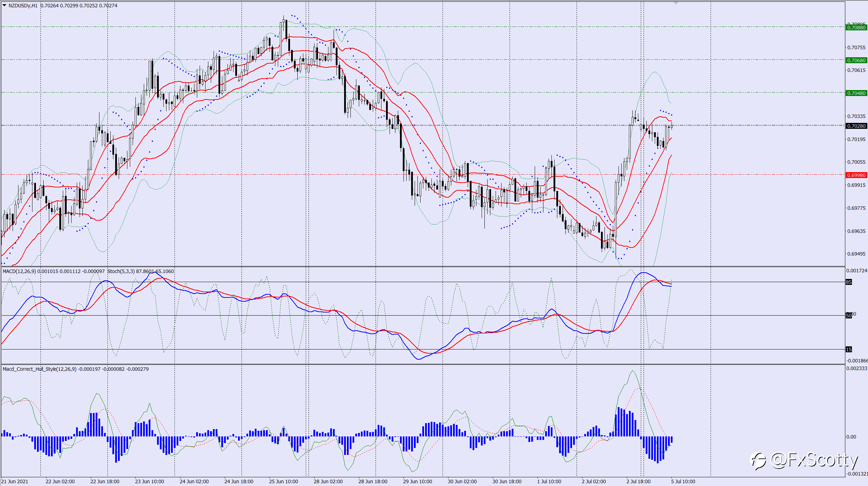Click the 21 Jun 2021 time label
Viewport: 868px width, 486px height.
(15, 481)
